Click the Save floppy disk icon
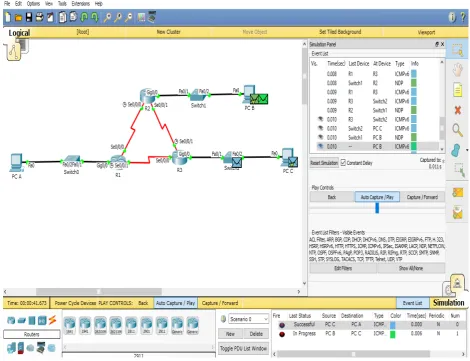 point(29,17)
